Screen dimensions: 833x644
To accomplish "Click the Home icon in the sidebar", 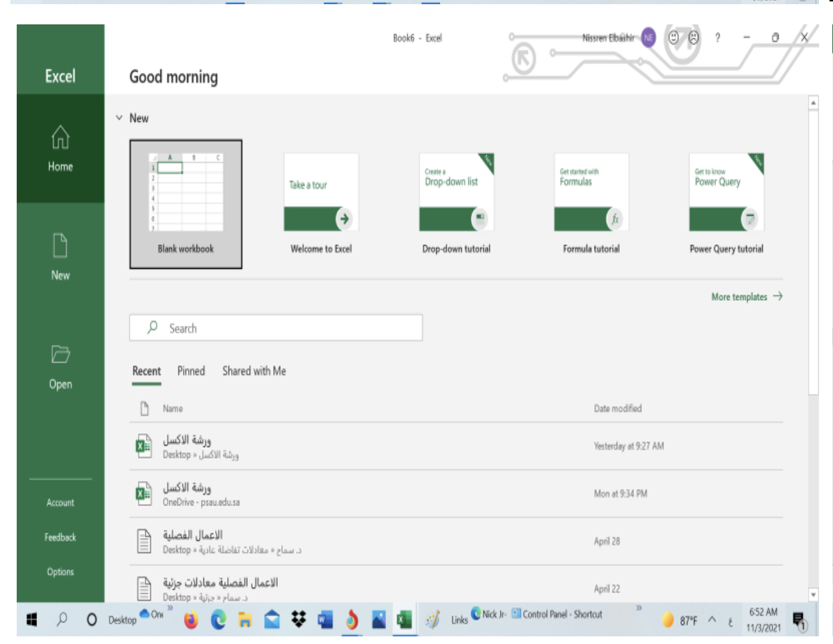I will click(60, 137).
